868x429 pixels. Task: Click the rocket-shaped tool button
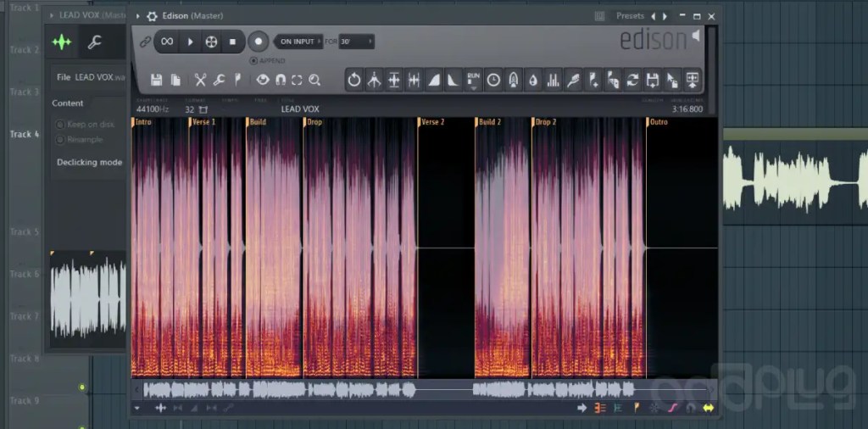click(513, 81)
